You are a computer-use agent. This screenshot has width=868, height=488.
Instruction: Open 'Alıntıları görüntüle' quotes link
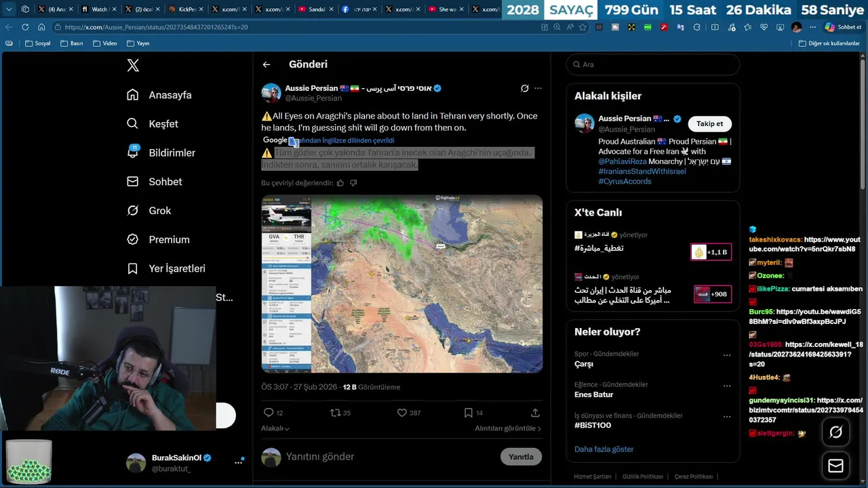pyautogui.click(x=508, y=428)
